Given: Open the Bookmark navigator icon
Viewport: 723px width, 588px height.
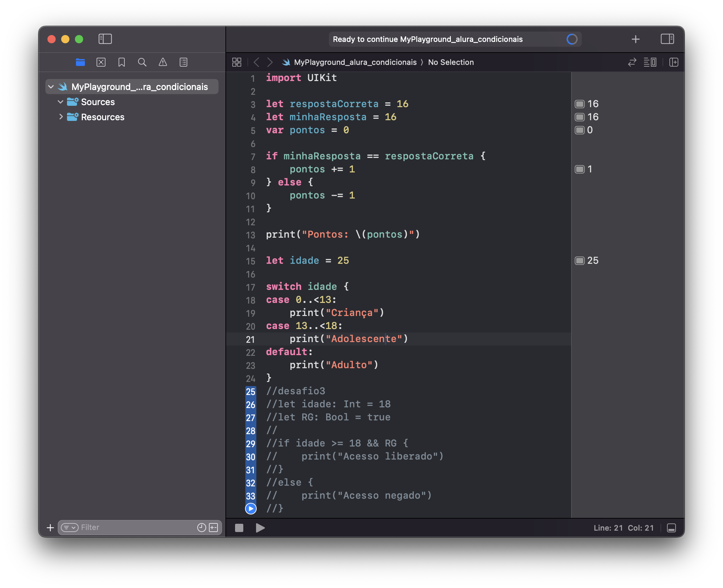Looking at the screenshot, I should click(122, 62).
